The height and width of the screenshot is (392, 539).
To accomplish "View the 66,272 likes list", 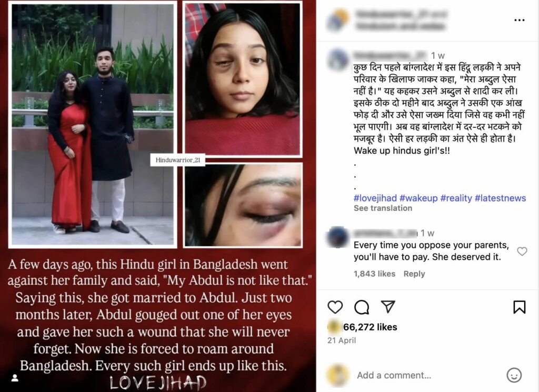I will [370, 327].
